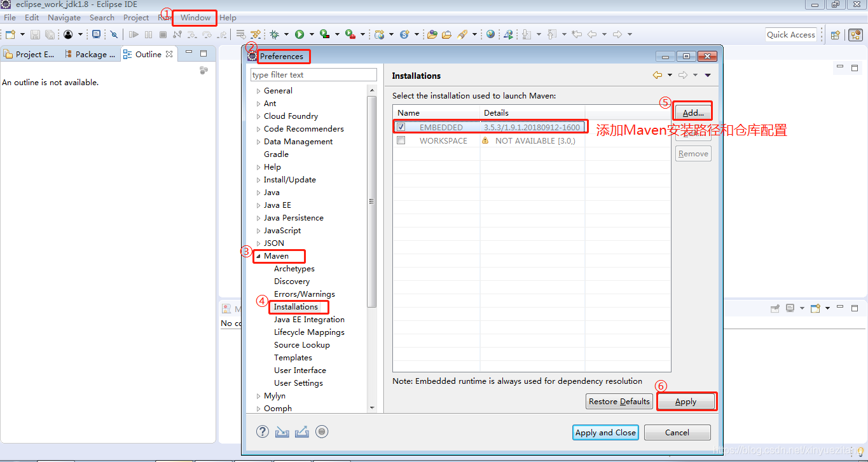Check the WORKSPACE installation checkbox
Image resolution: width=868 pixels, height=462 pixels.
point(401,140)
